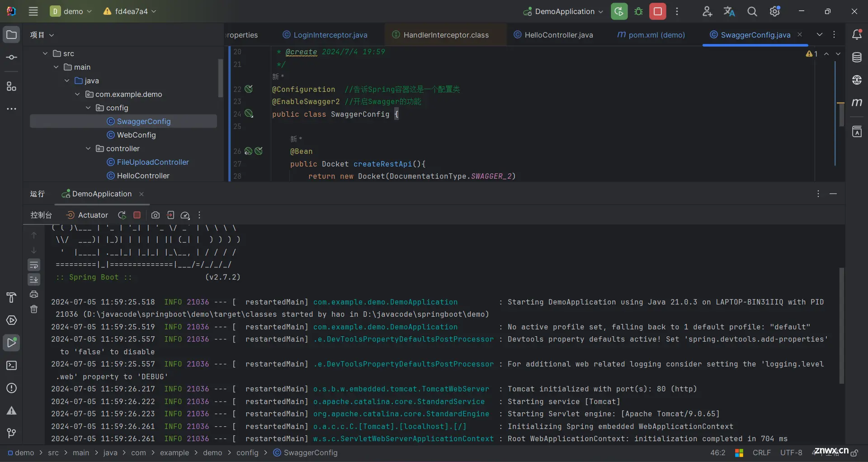Toggle scroll to end of console
Viewport: 868px width, 462px height.
34,280
